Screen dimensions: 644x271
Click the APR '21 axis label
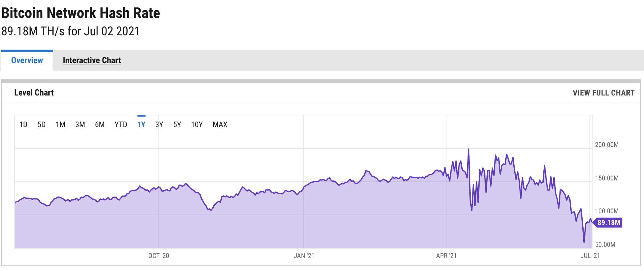(446, 256)
